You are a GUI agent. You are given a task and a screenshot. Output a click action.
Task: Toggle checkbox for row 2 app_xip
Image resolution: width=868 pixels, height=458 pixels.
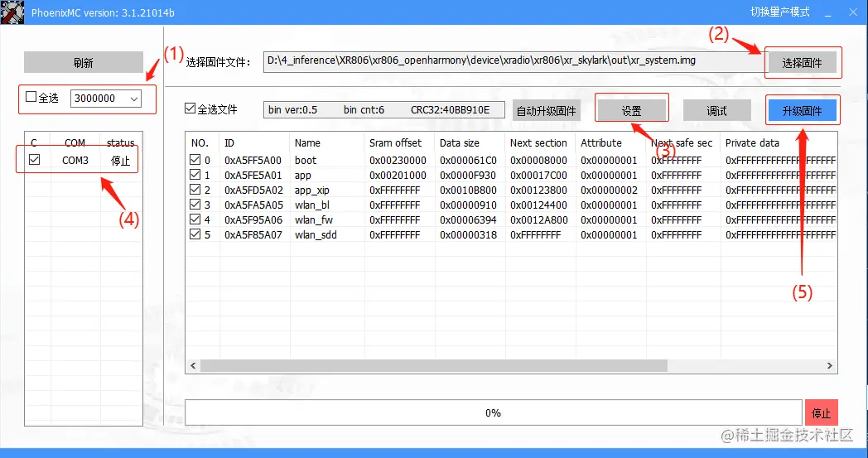point(195,190)
